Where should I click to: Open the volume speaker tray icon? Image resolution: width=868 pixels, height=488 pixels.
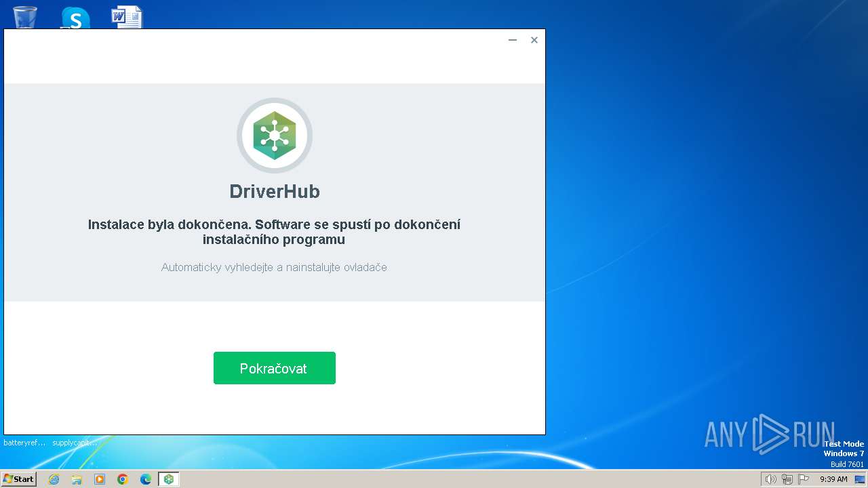pyautogui.click(x=770, y=479)
